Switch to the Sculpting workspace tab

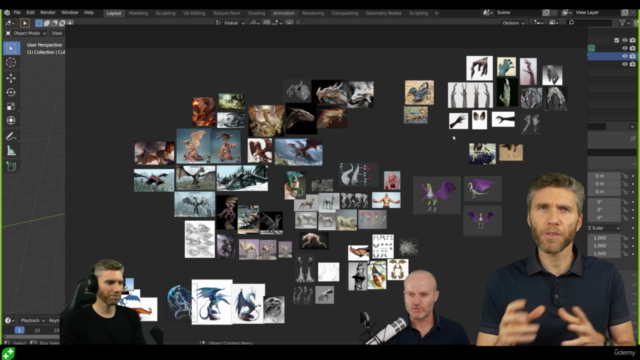point(165,13)
